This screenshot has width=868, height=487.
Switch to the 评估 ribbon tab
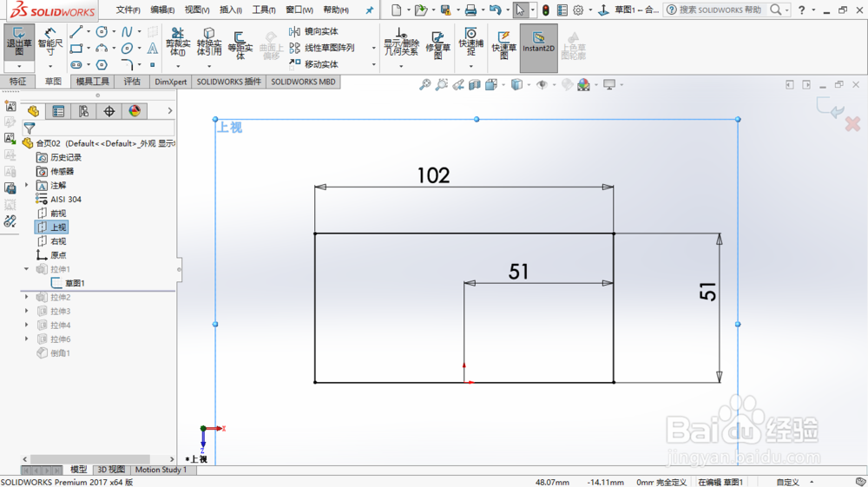[132, 82]
